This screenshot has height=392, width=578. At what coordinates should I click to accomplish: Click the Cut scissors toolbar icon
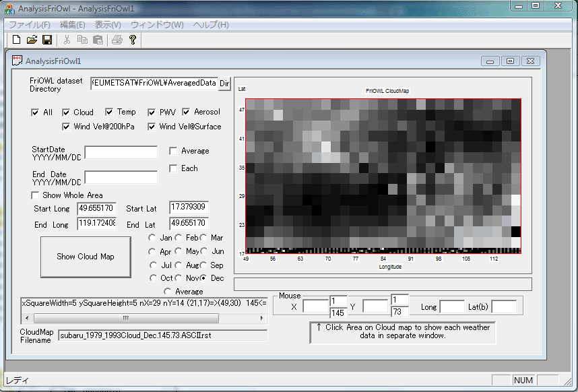coord(67,40)
